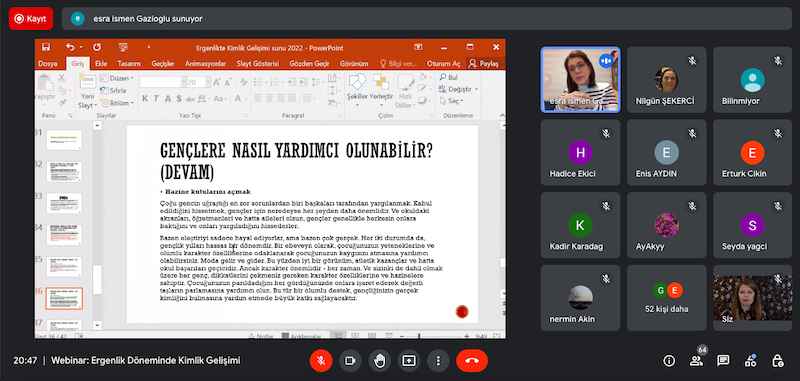Click the slide title 'GENÇLERE NASIL YARDIMCI OLUNABİLİR?'
Image resolution: width=800 pixels, height=381 pixels.
[296, 151]
